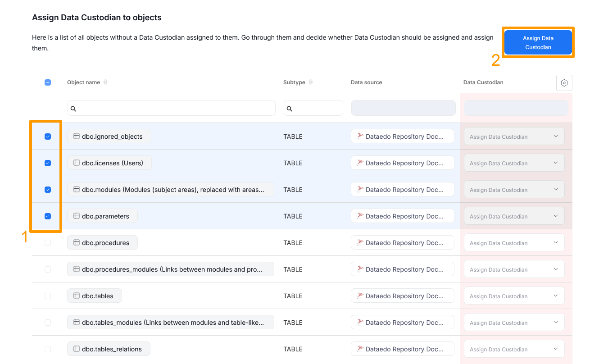Open Data Custodian dropdown for dbo.tables
This screenshot has height=364, width=599.
click(514, 296)
